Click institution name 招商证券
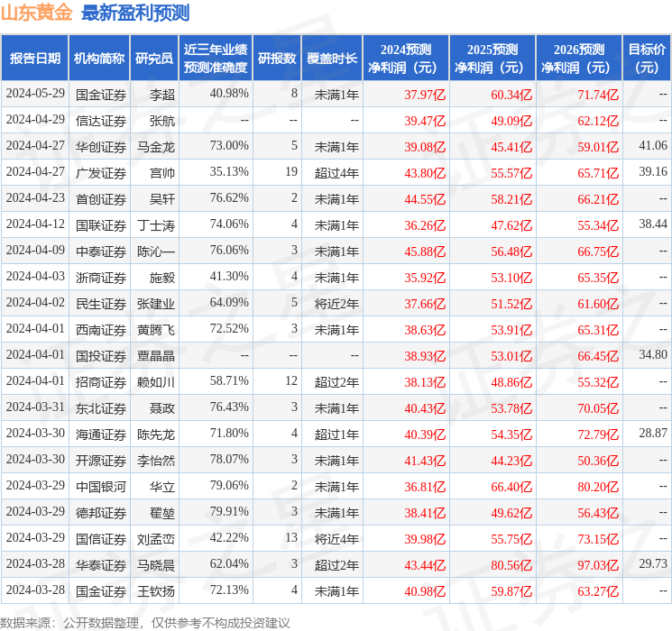Screen dimensions: 672x631 (101, 382)
